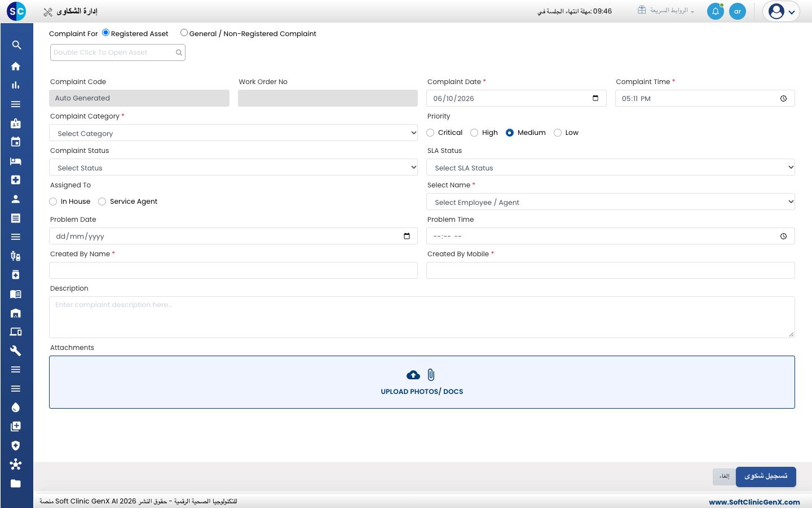Set priority to High

coord(474,133)
